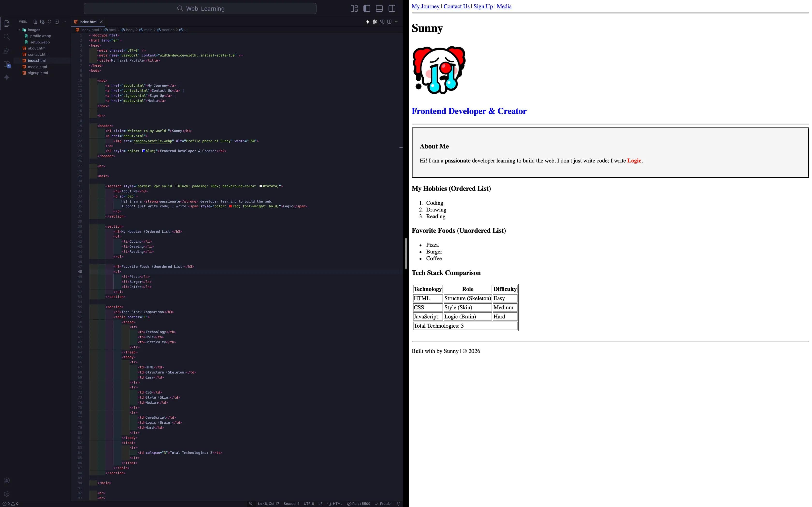Viewport: 812px width, 507px height.
Task: Open the Extensions view with badge
Action: [6, 64]
